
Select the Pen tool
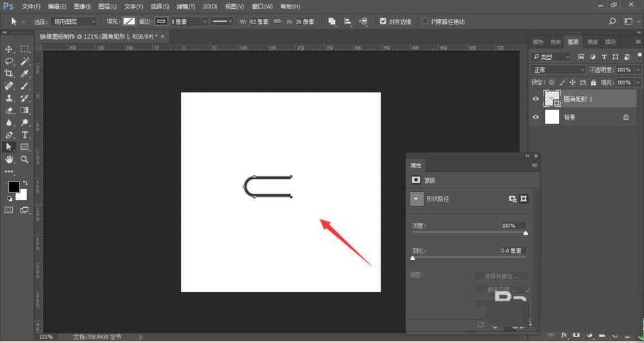point(10,135)
